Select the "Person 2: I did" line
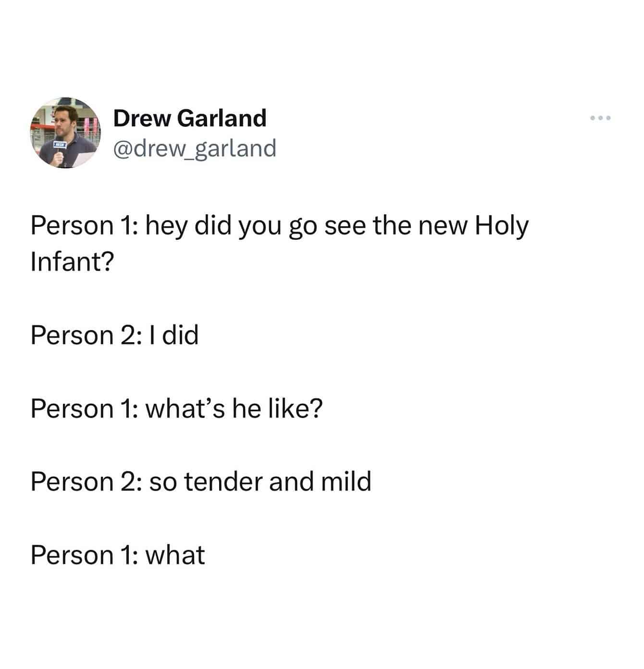Screen dimensions: 644x669 pos(114,335)
